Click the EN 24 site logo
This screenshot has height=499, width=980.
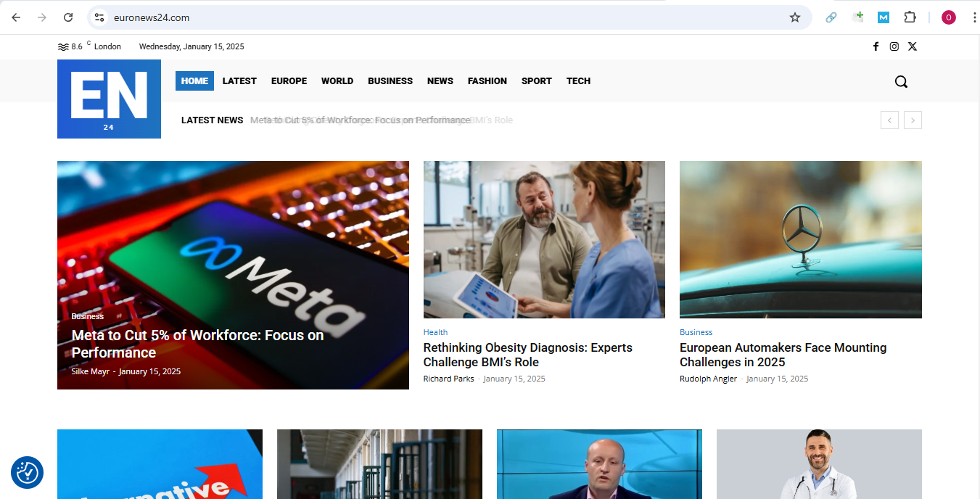pyautogui.click(x=109, y=99)
